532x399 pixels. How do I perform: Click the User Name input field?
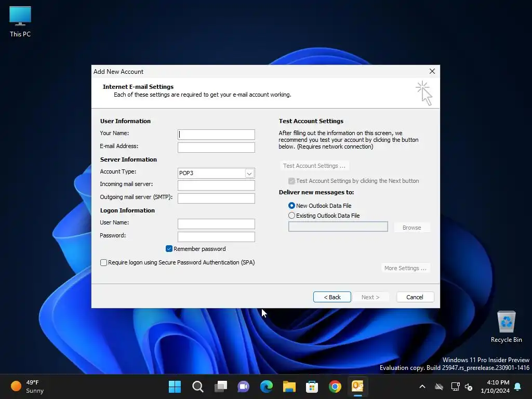tap(216, 223)
